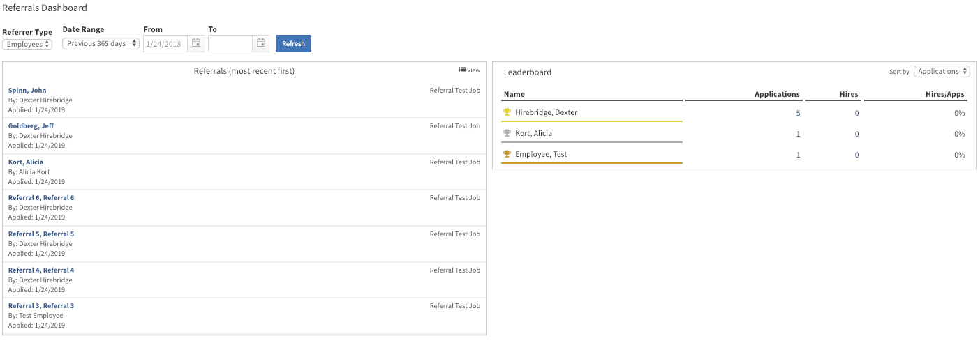The height and width of the screenshot is (352, 980).
Task: Click Referral 4, Referral 4 link
Action: click(41, 270)
